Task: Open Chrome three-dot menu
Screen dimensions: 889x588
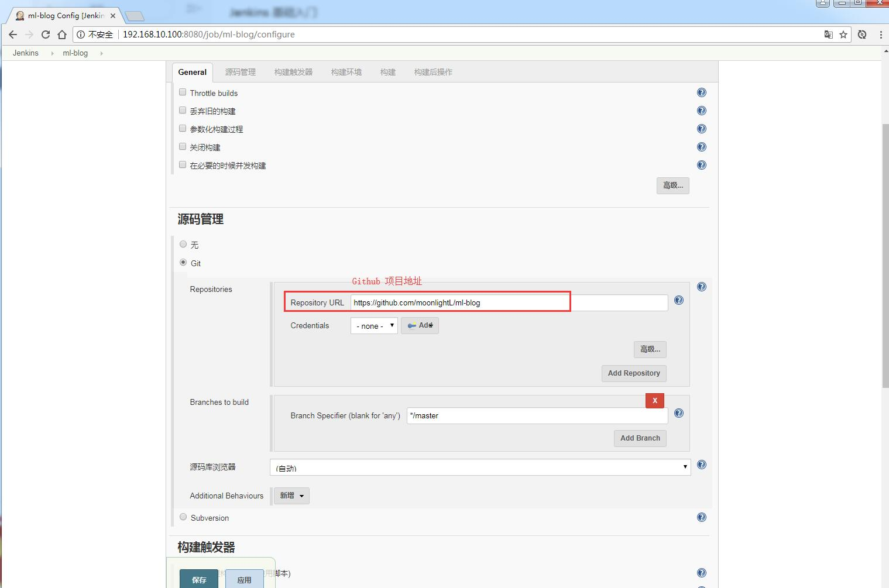Action: 881,35
